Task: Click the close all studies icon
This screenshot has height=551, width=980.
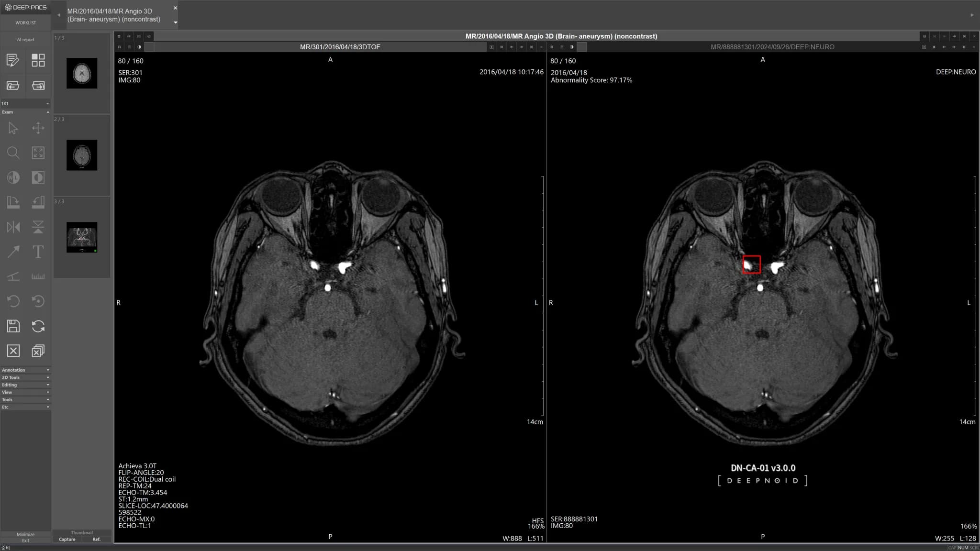Action: point(38,351)
